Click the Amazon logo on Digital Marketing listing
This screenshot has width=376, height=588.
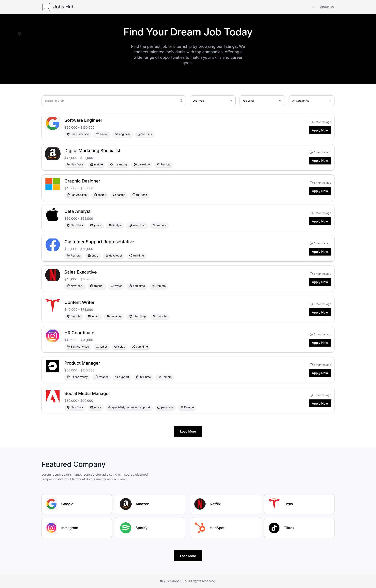(53, 154)
